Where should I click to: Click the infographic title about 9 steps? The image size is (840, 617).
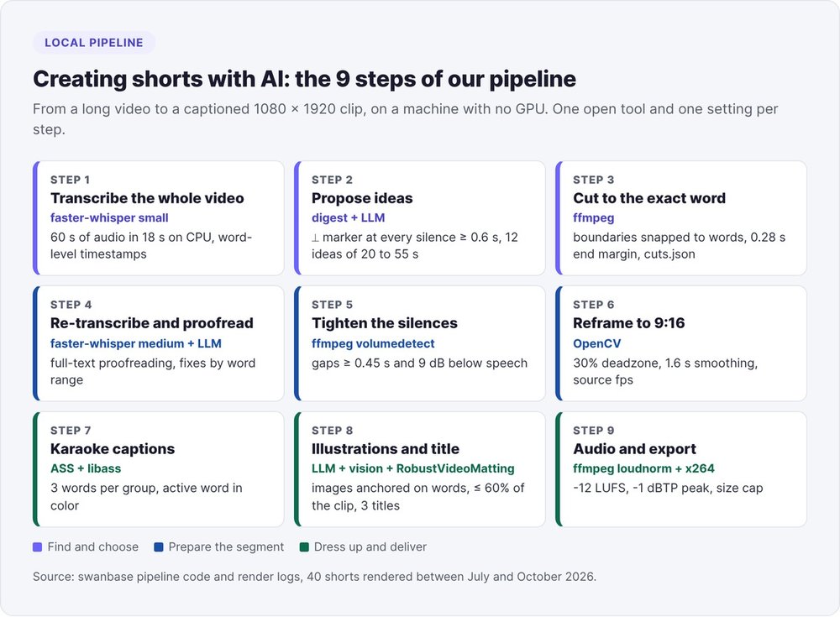click(304, 79)
